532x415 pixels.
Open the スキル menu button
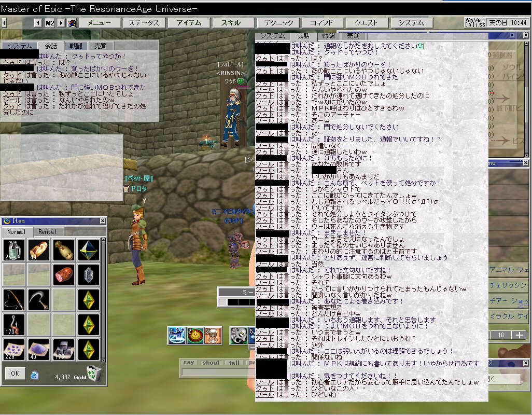click(x=233, y=23)
